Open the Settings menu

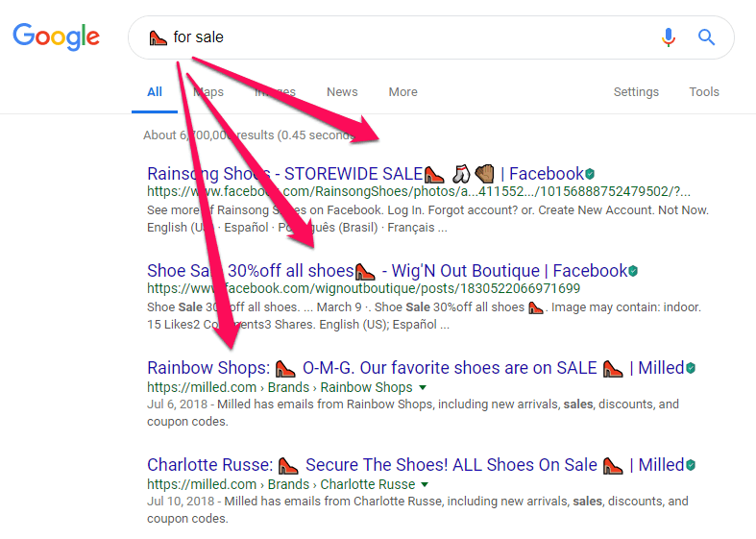[x=636, y=92]
